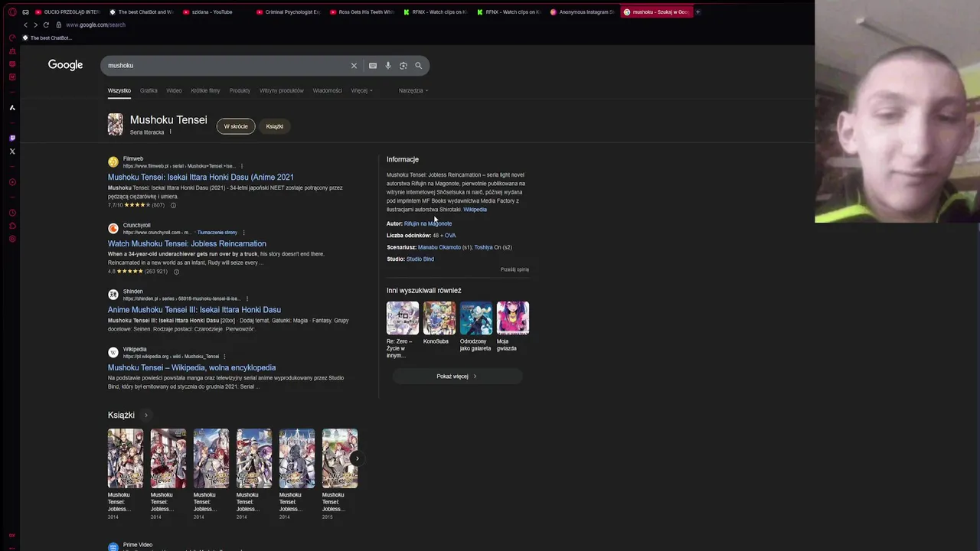Open the History clock icon in sidebar
This screenshot has width=980, height=551.
[x=12, y=213]
